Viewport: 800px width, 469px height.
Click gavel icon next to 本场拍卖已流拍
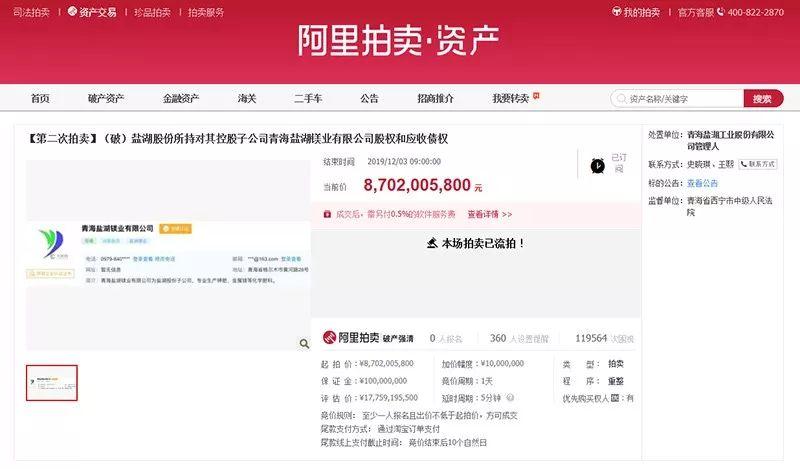pyautogui.click(x=432, y=243)
